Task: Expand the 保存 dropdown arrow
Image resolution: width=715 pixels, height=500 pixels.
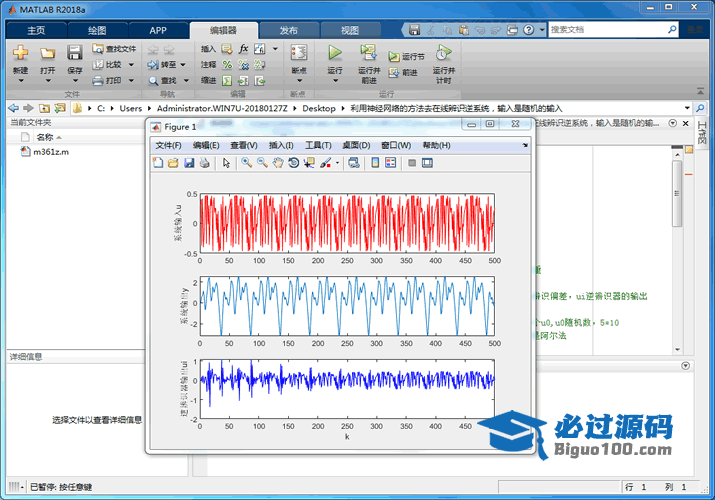Action: point(75,81)
